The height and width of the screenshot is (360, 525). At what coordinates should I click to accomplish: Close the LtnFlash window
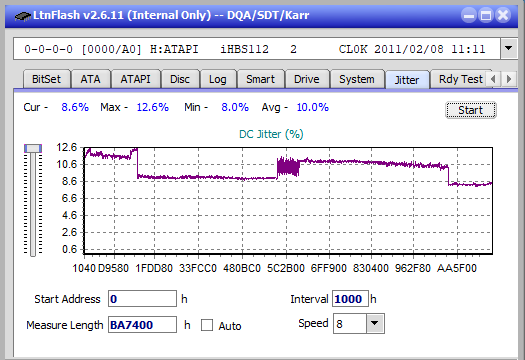[x=503, y=15]
